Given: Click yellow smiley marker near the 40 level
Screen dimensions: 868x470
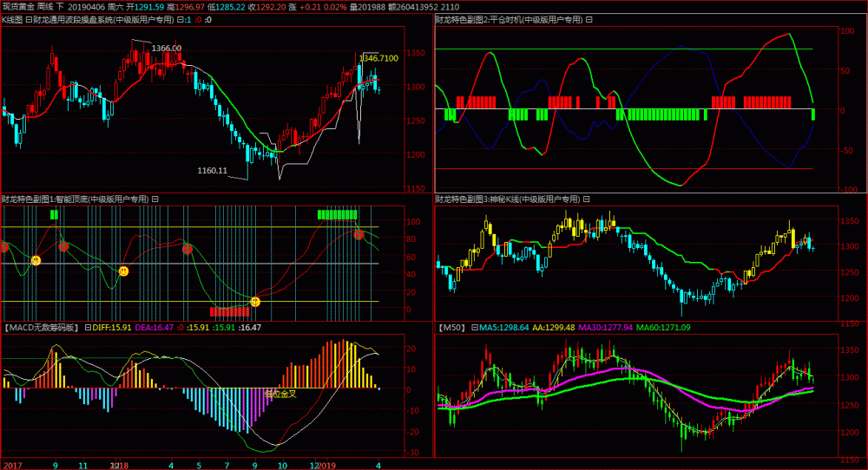Looking at the screenshot, I should point(124,271).
